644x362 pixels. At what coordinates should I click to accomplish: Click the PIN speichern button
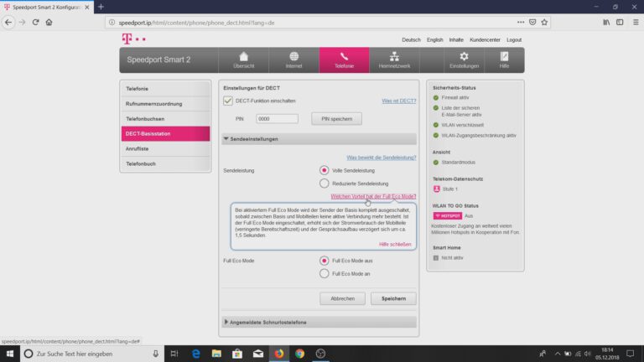[336, 119]
